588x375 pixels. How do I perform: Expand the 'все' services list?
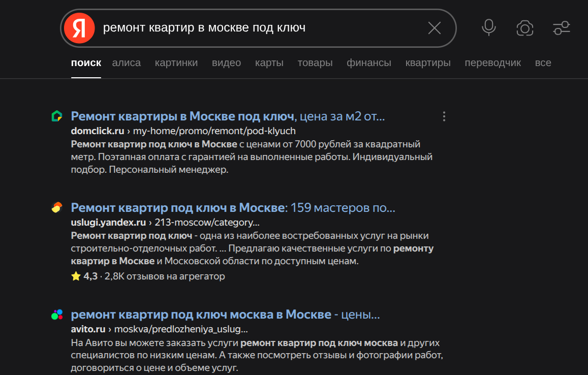tap(543, 63)
